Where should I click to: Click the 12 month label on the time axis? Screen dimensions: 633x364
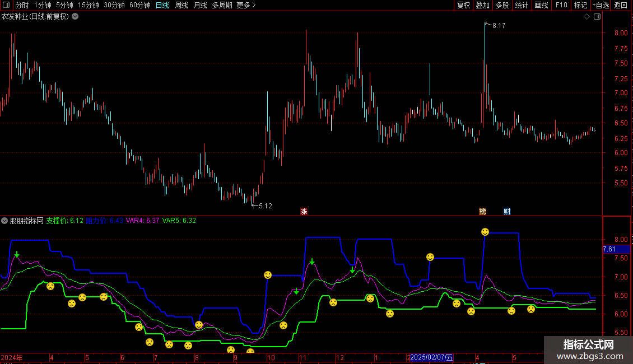(340, 357)
